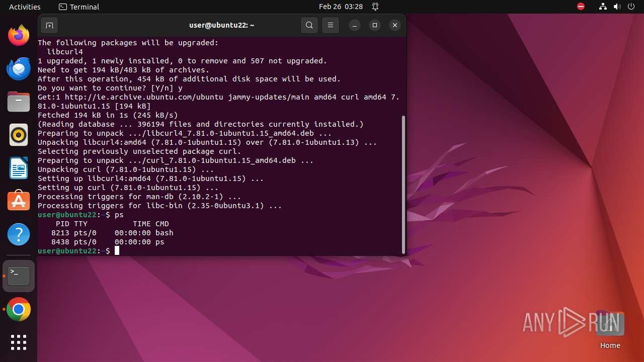The width and height of the screenshot is (644, 362).
Task: Click the notification bell icon
Action: tap(375, 7)
